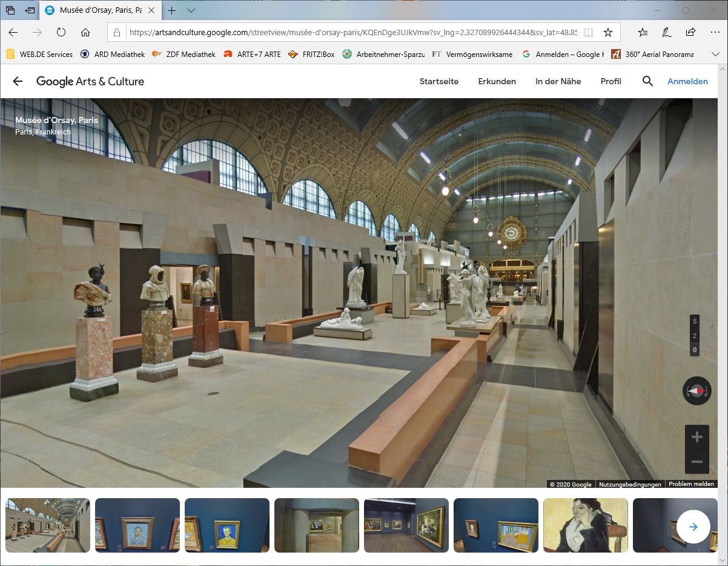Click the Google Arts & Culture back arrow
This screenshot has height=566, width=728.
18,81
